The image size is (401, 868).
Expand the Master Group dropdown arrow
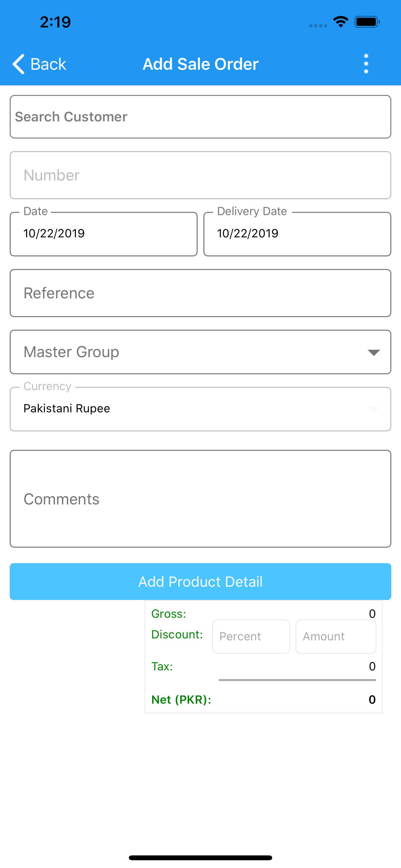[374, 352]
